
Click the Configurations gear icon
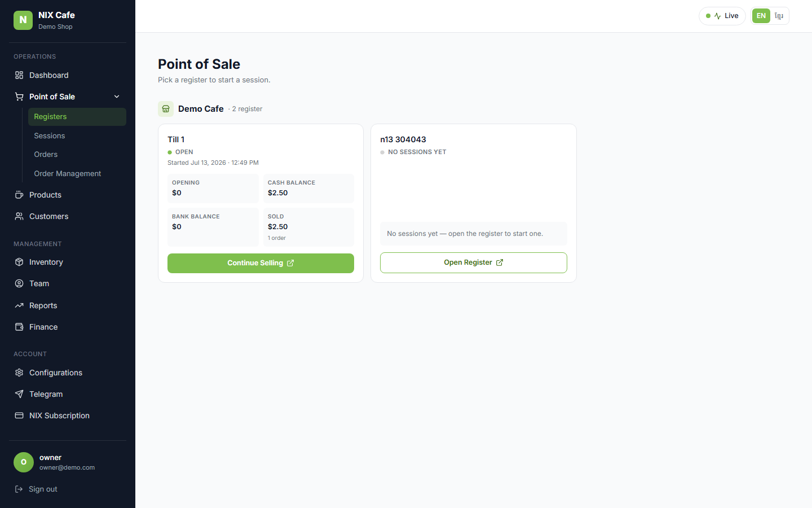coord(19,373)
